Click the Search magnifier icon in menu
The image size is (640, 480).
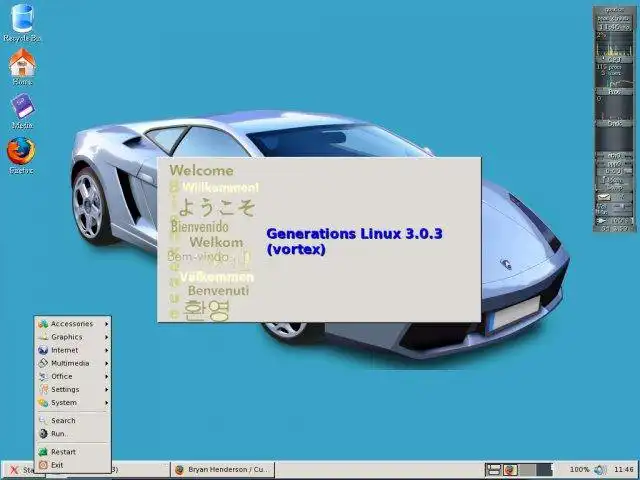(x=43, y=420)
